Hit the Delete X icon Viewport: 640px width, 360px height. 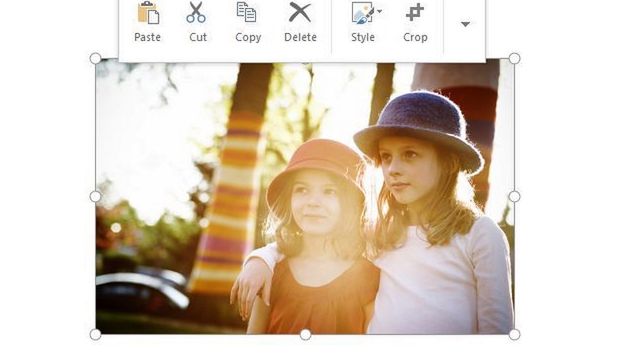300,12
